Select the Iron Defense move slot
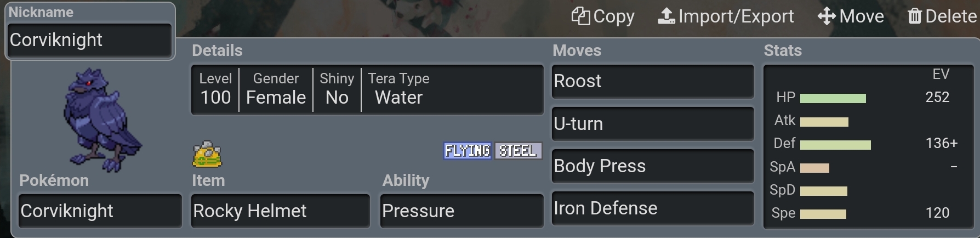The width and height of the screenshot is (980, 238). [x=652, y=208]
